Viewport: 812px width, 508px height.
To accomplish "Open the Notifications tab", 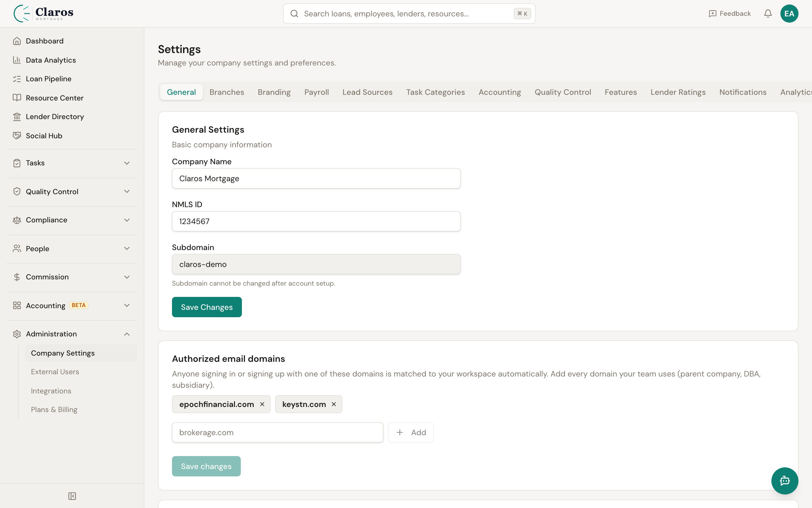I will point(743,92).
